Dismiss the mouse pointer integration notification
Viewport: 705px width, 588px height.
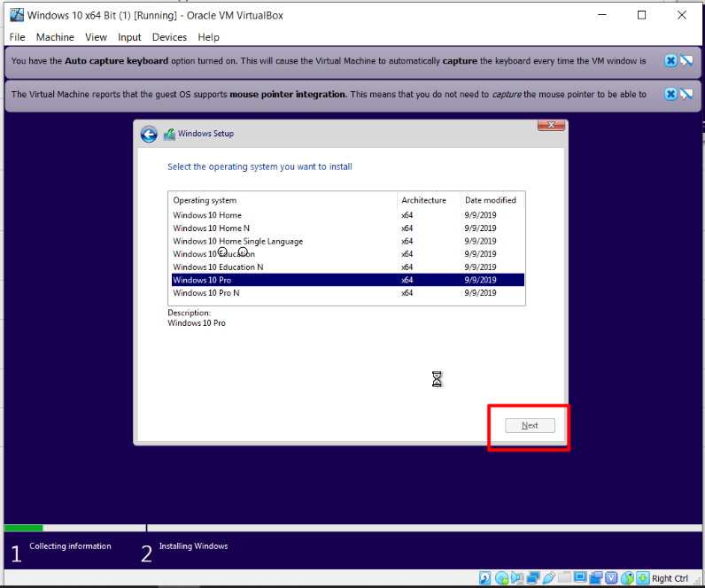click(x=670, y=94)
